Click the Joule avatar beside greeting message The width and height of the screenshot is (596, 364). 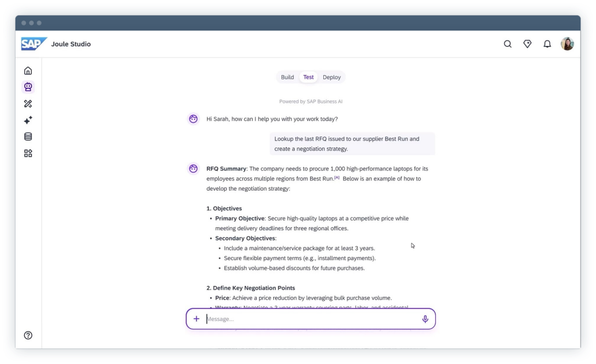tap(193, 119)
